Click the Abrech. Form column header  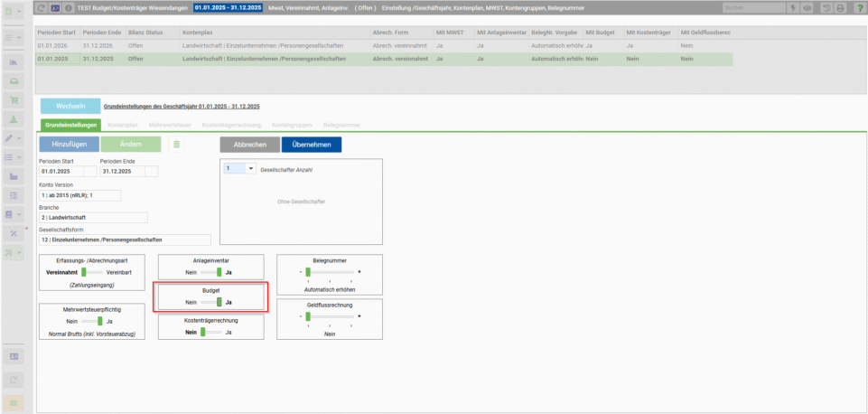tap(402, 33)
